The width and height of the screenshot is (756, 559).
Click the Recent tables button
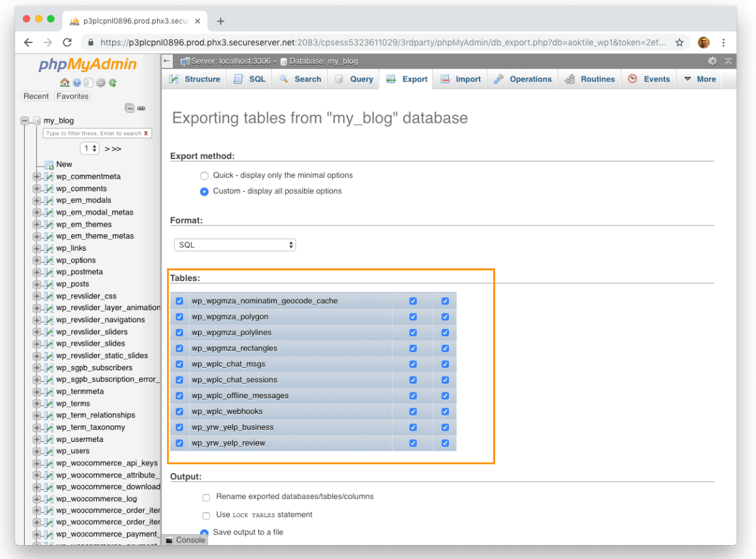point(36,96)
